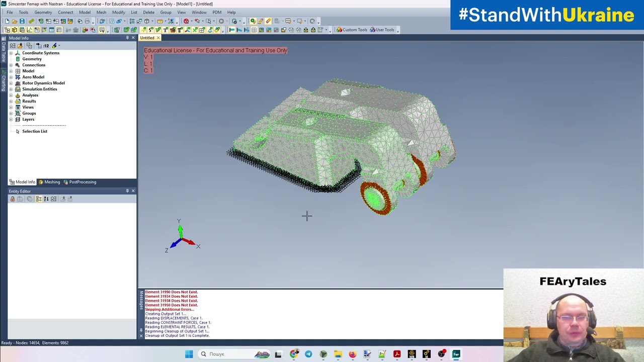644x362 pixels.
Task: Switch to the Meshing pane tab
Action: 49,182
